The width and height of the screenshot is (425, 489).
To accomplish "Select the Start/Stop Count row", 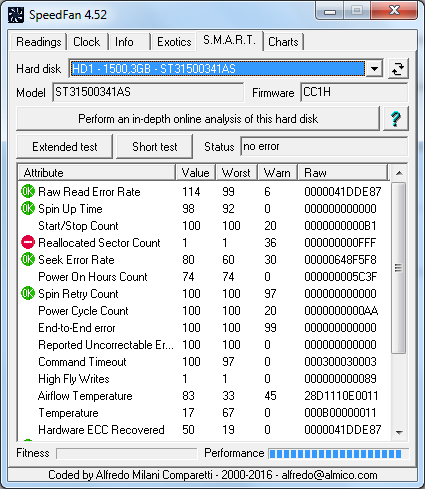I will (204, 226).
